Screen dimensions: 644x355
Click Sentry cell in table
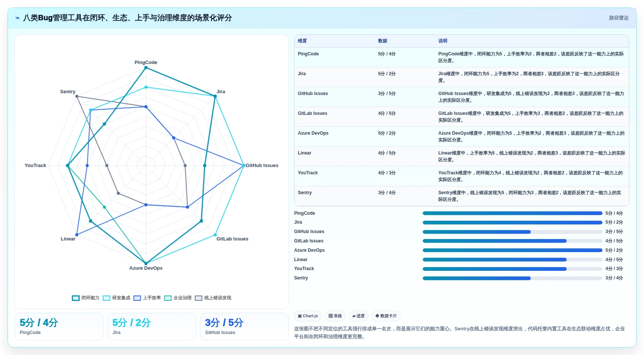point(305,193)
